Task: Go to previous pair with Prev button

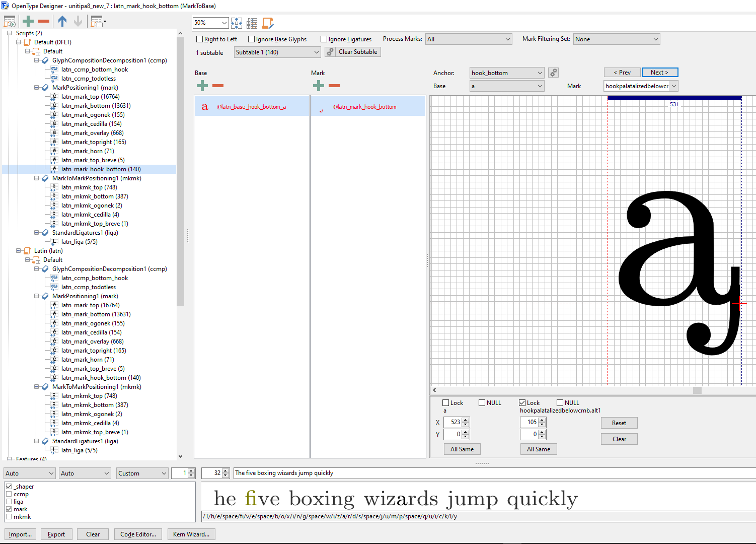Action: coord(622,73)
